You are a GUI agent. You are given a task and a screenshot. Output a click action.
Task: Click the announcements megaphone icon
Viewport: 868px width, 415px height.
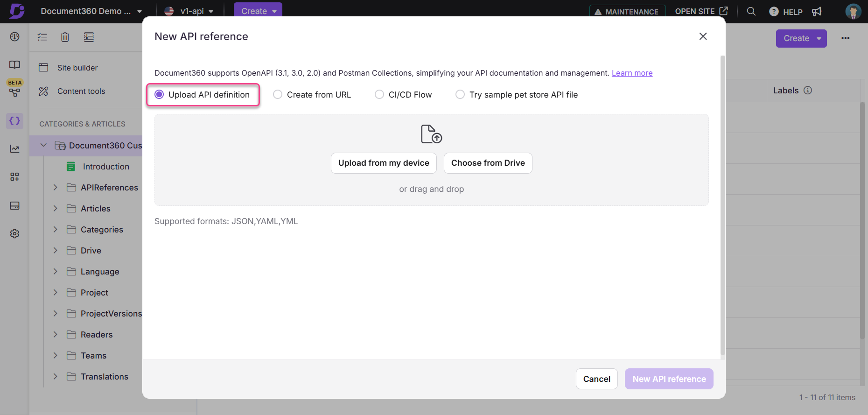[817, 12]
